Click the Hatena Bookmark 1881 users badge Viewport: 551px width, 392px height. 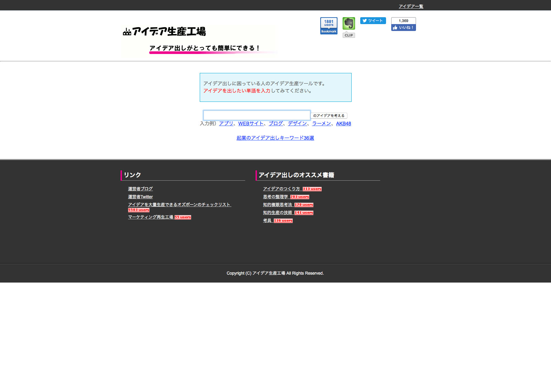click(329, 26)
